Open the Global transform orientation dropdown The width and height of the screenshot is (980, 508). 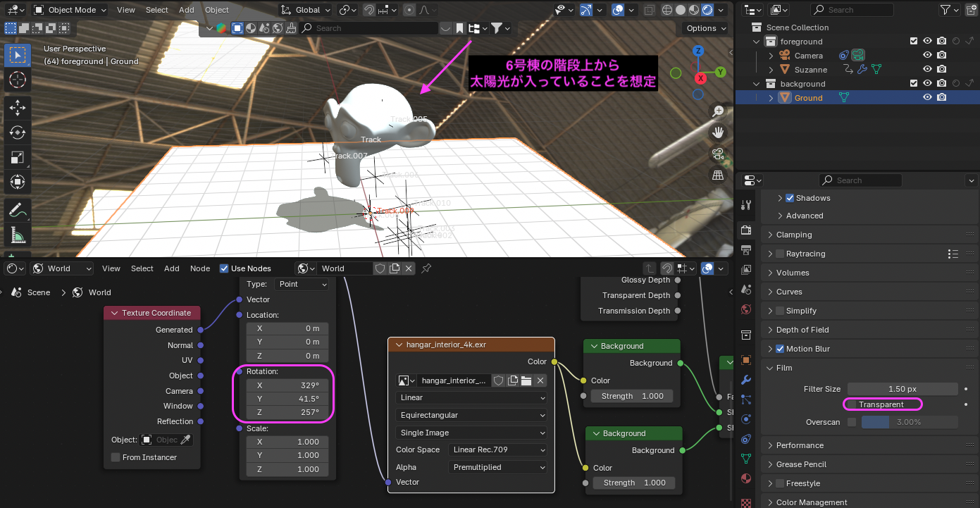304,10
